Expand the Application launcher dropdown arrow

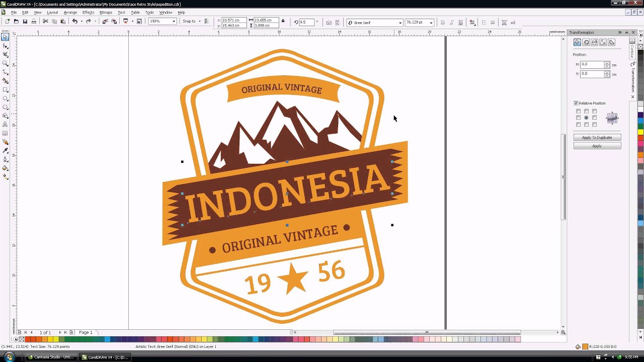point(132,22)
